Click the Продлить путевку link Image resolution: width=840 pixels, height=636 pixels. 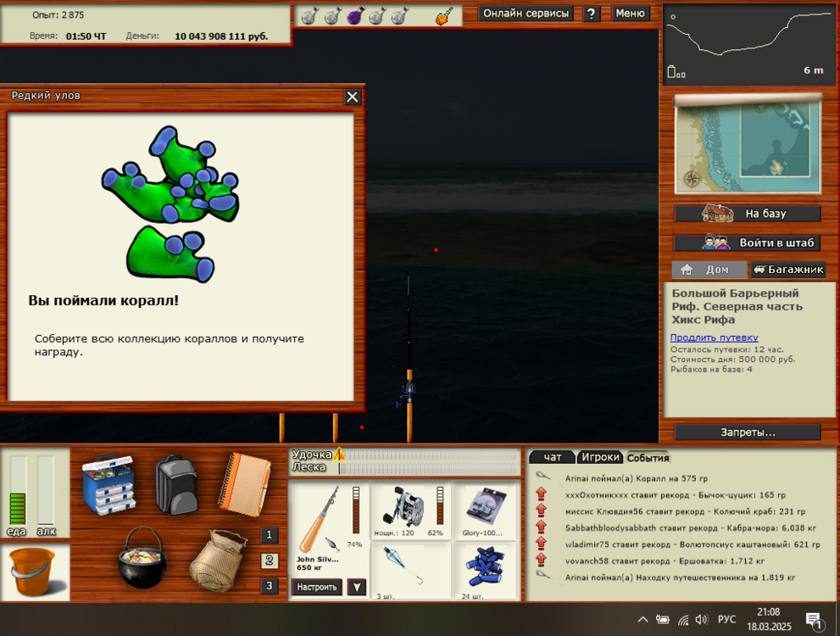[x=714, y=338]
